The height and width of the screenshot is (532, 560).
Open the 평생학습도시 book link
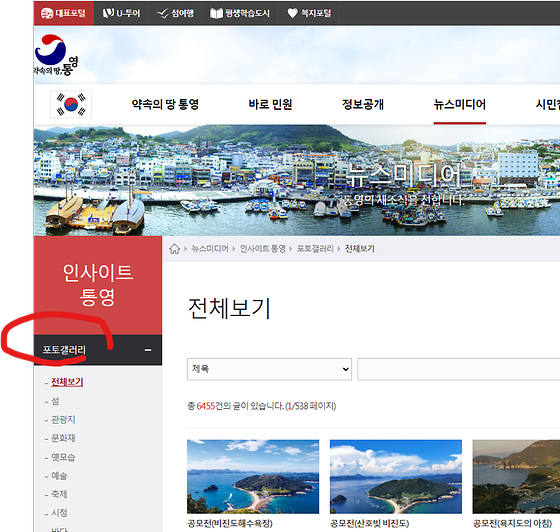(240, 13)
